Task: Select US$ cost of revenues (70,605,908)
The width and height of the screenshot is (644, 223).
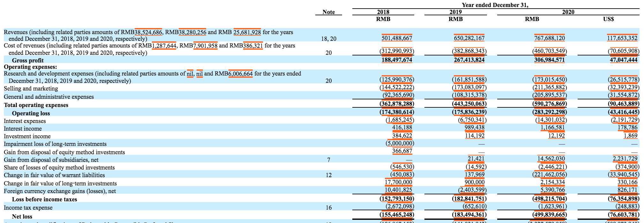Action: point(623,52)
